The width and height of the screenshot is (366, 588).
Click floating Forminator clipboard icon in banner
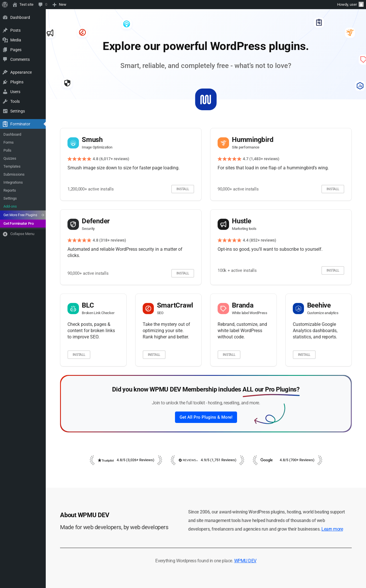tap(319, 22)
